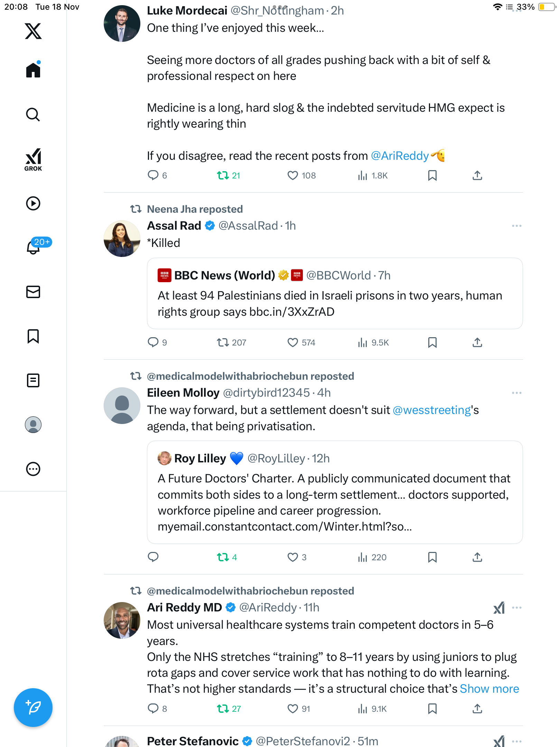Screen dimensions: 560x747
Task: Open Notifications bell with 20+ badge
Action: (x=34, y=247)
